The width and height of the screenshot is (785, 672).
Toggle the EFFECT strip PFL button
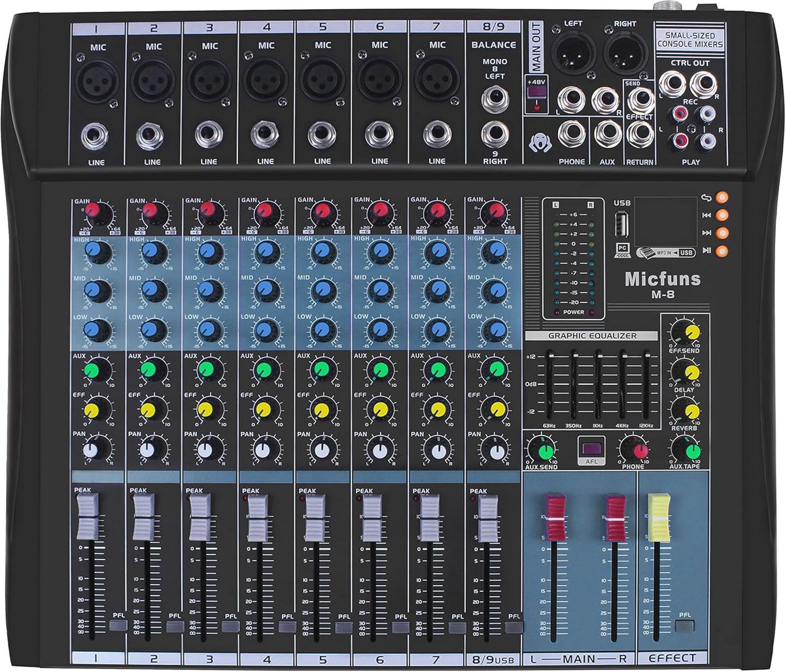[x=685, y=626]
